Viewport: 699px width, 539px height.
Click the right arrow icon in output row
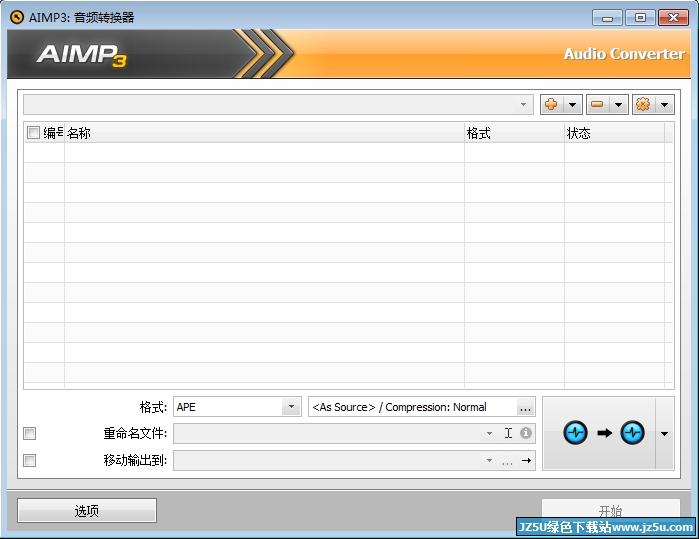pyautogui.click(x=526, y=461)
